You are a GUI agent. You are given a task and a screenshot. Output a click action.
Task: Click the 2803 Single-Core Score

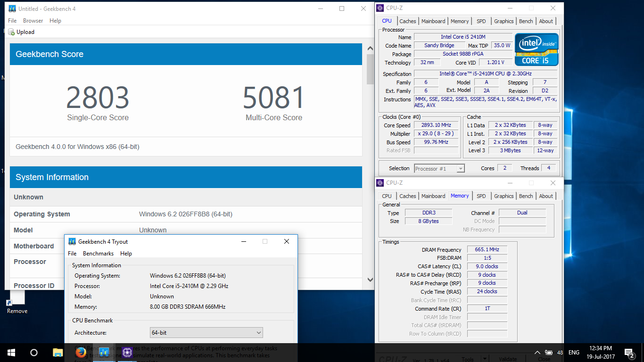click(98, 98)
